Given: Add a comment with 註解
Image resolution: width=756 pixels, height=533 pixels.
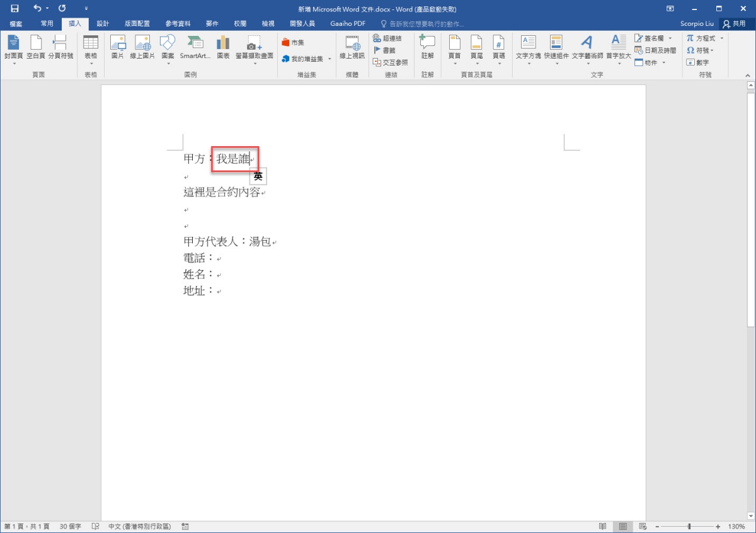Looking at the screenshot, I should pyautogui.click(x=427, y=48).
